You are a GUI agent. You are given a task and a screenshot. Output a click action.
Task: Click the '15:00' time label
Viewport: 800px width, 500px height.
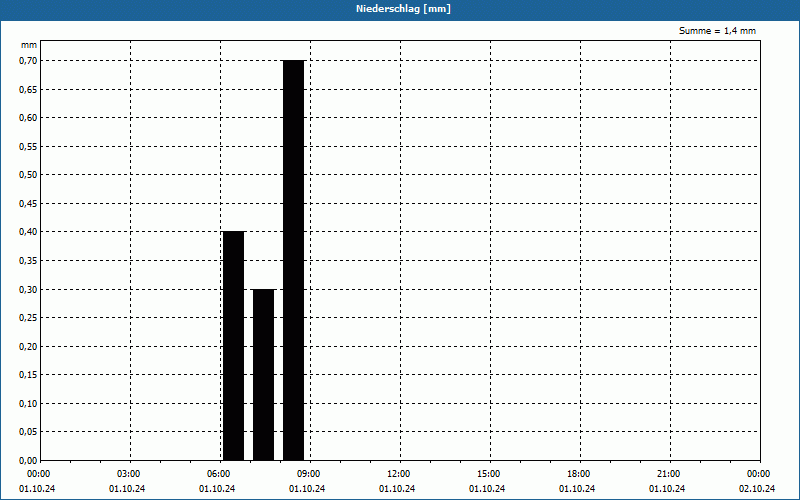coord(489,474)
